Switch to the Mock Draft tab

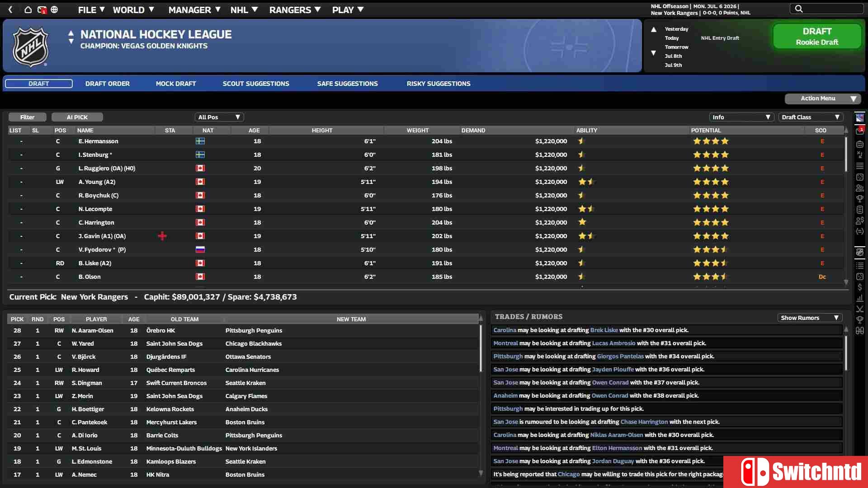pyautogui.click(x=175, y=83)
